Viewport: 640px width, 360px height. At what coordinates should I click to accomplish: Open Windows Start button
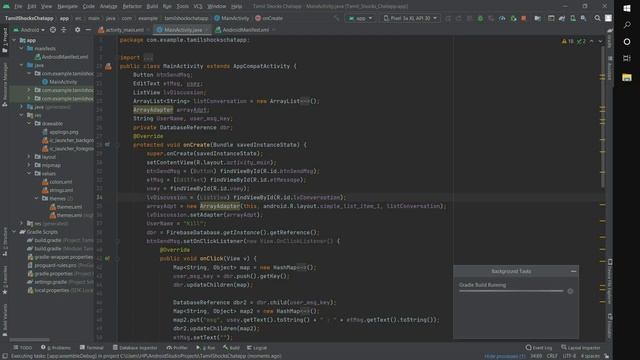(x=627, y=9)
